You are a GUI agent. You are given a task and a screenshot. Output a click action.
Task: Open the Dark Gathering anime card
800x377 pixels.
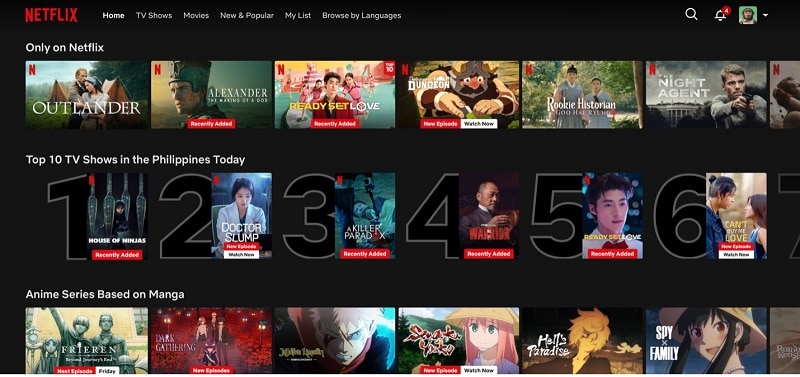(211, 340)
